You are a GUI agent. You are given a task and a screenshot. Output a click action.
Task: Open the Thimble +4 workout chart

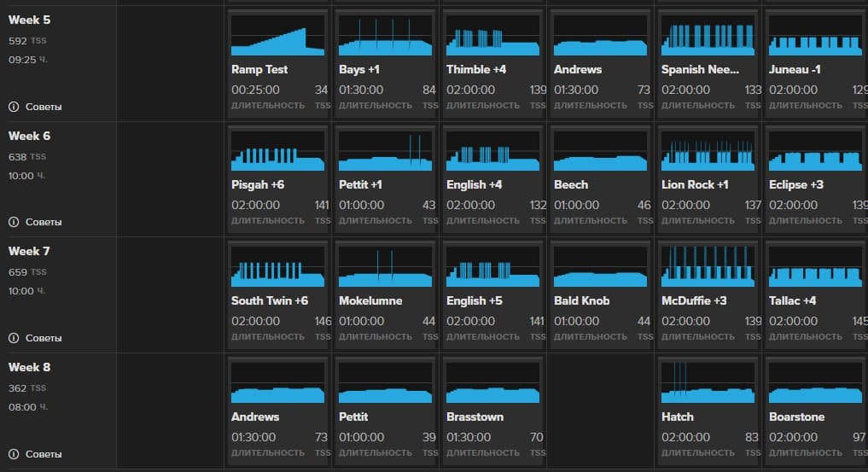tap(492, 35)
